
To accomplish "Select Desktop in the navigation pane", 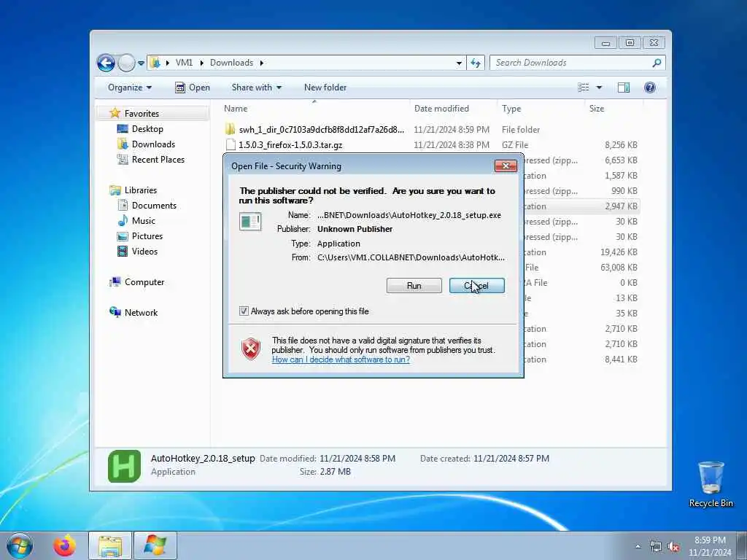I will click(x=147, y=128).
